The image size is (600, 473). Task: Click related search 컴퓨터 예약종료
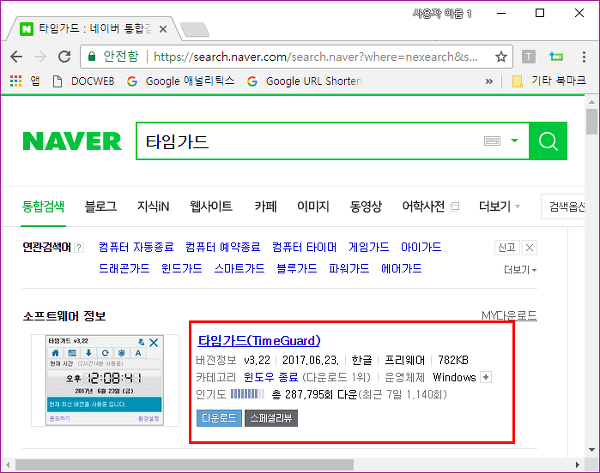223,247
